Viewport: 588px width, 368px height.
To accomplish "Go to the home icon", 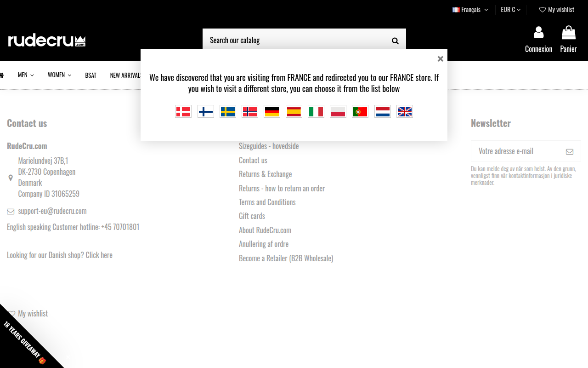I will coord(2,75).
